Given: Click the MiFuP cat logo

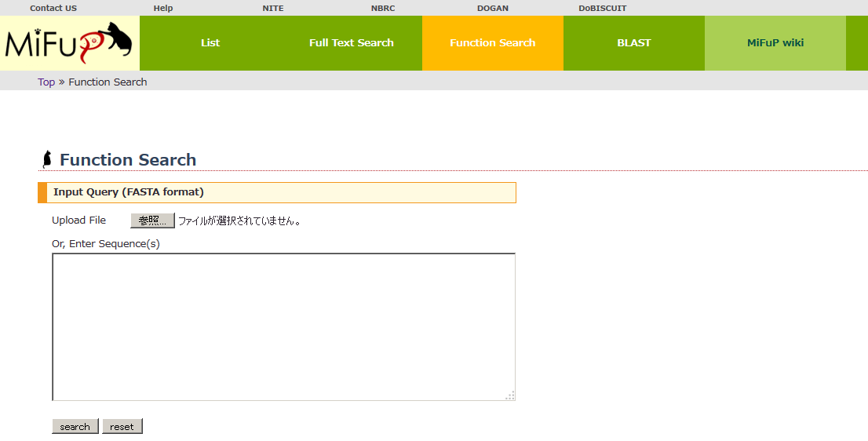Looking at the screenshot, I should pyautogui.click(x=69, y=43).
